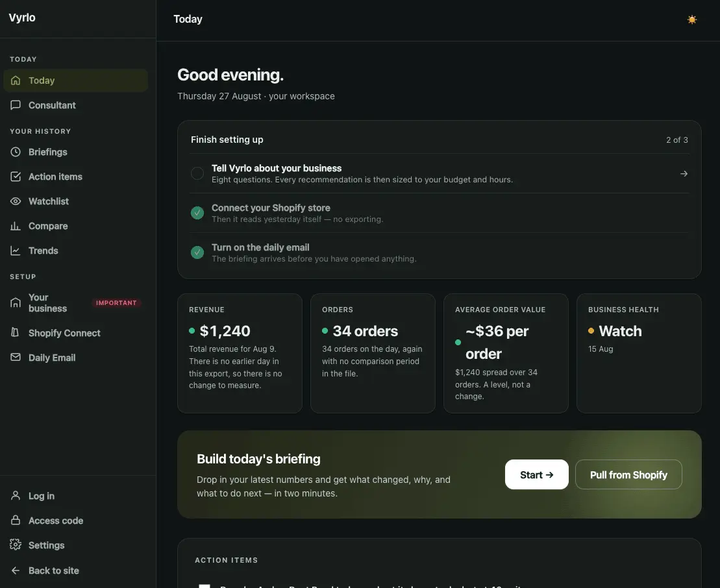Check the Tell Vyrlo about your business circle
The width and height of the screenshot is (720, 588).
point(197,173)
